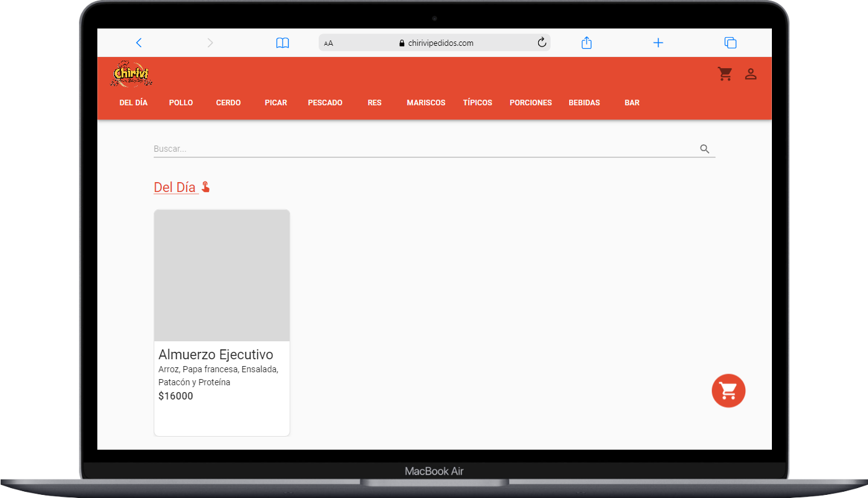Select the POLLO menu category
The width and height of the screenshot is (868, 498).
click(x=181, y=103)
